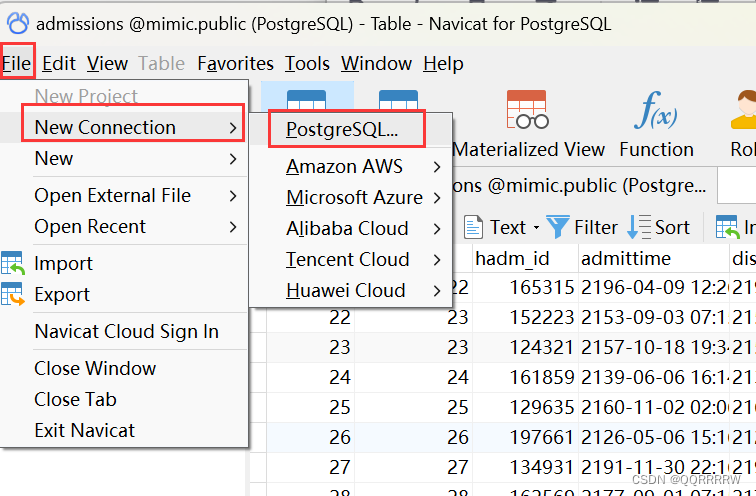Select Amazon AWS in the submenu

tap(351, 167)
